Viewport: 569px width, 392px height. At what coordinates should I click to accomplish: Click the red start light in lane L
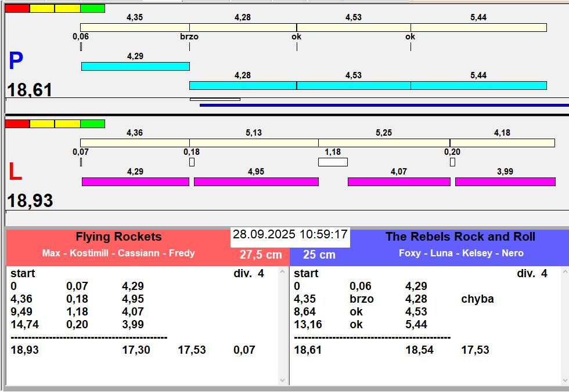[x=17, y=124]
